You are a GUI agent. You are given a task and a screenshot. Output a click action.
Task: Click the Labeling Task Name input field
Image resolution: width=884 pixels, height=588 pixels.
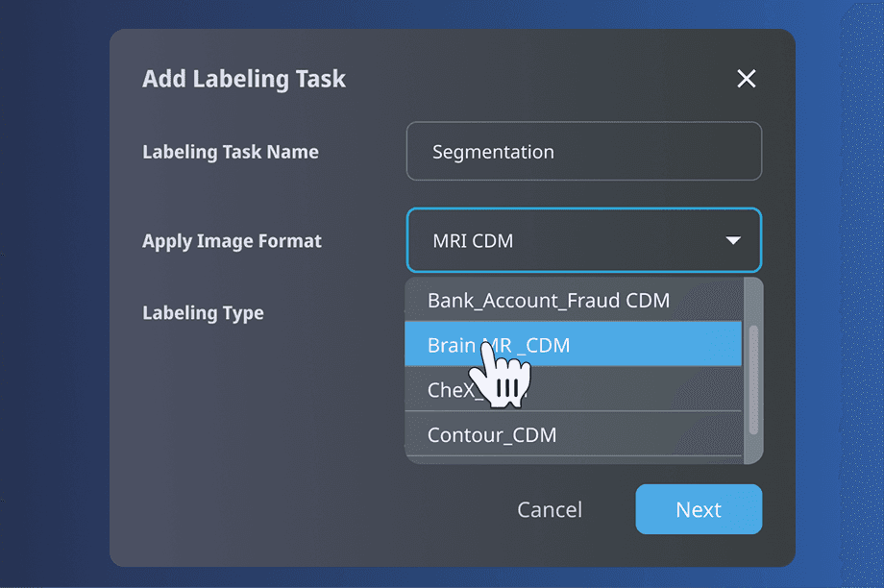(583, 151)
